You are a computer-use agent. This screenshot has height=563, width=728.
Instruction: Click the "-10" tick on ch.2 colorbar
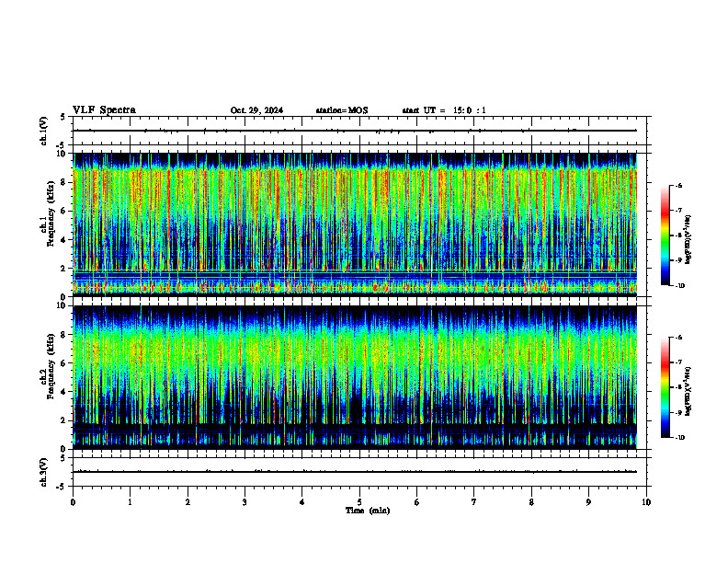click(x=679, y=438)
